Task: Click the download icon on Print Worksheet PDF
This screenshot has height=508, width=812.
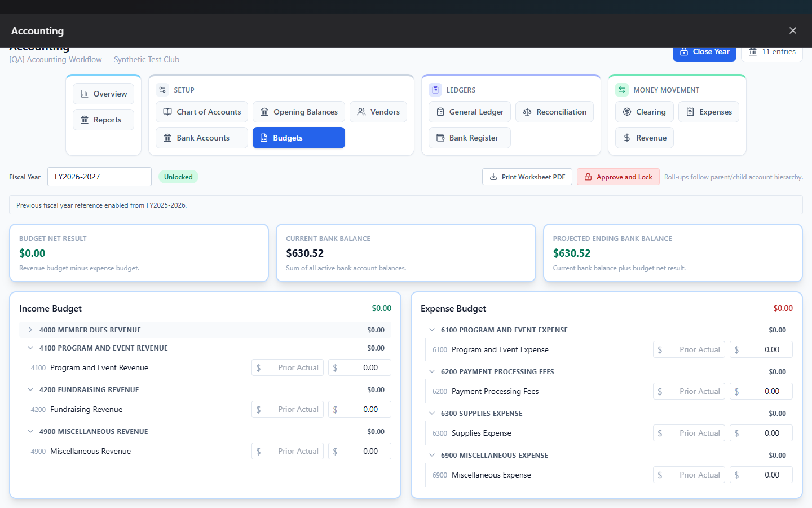Action: coord(493,177)
